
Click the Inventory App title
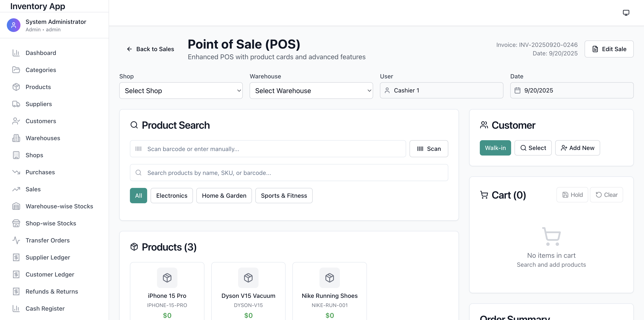[x=38, y=6]
